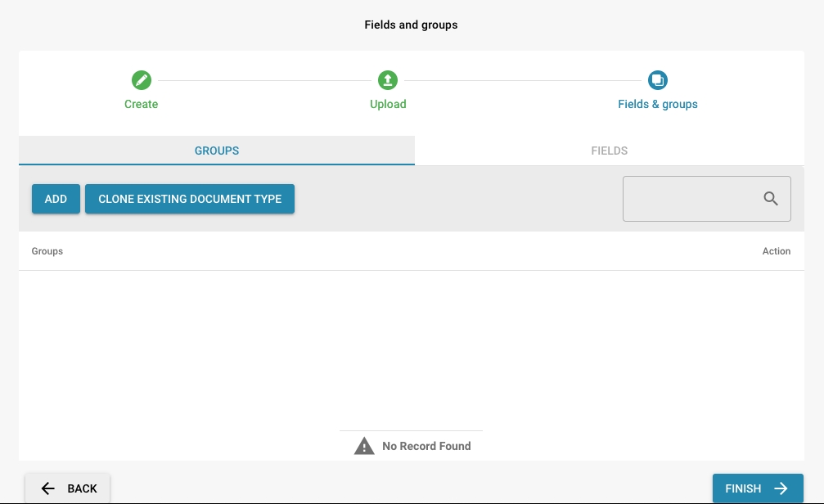Click the green pencil Create step icon
This screenshot has height=504, width=824.
click(142, 80)
